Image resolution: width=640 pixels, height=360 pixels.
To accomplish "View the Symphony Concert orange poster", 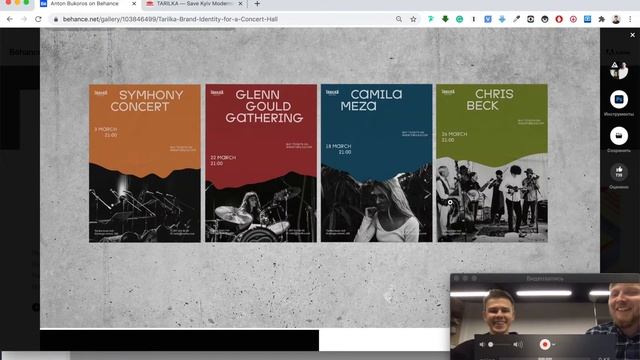I will [x=145, y=163].
